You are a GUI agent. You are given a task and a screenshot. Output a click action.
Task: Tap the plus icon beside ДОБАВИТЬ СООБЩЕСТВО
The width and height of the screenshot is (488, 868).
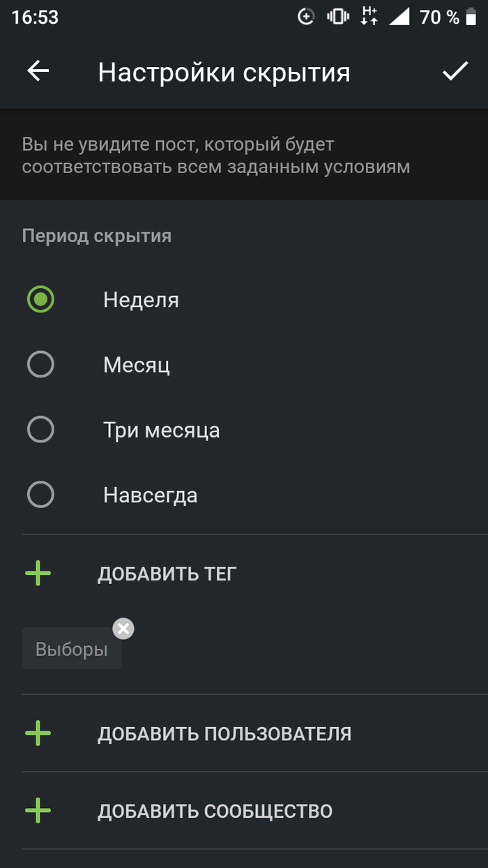(x=38, y=811)
